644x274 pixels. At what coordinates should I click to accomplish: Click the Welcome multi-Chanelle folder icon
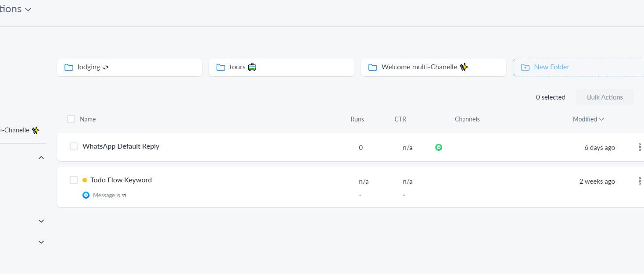pyautogui.click(x=372, y=68)
